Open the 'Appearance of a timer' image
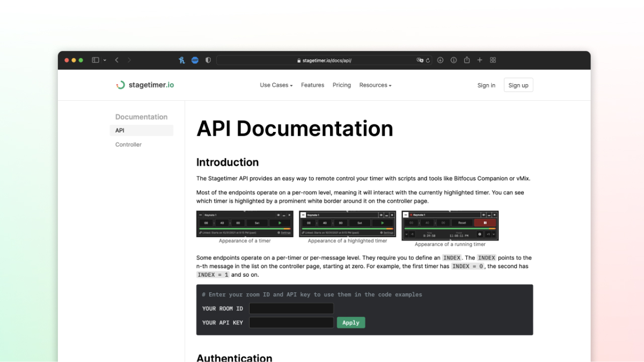 (x=245, y=224)
